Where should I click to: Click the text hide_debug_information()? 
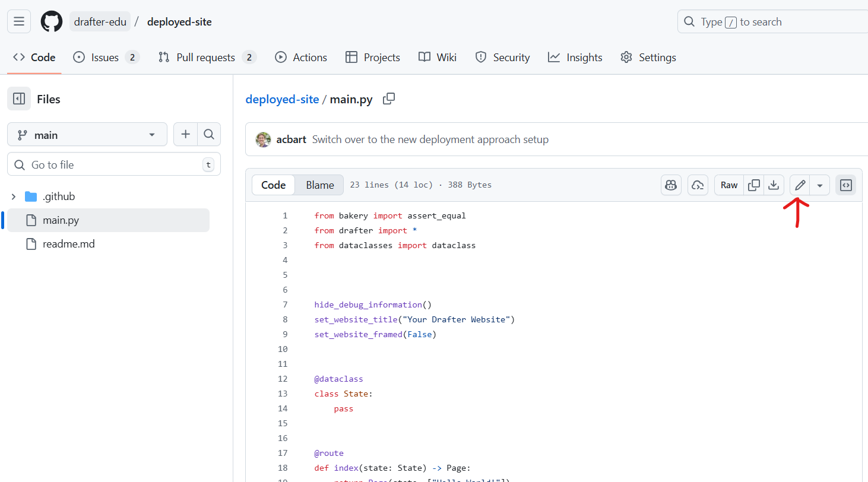pos(373,305)
